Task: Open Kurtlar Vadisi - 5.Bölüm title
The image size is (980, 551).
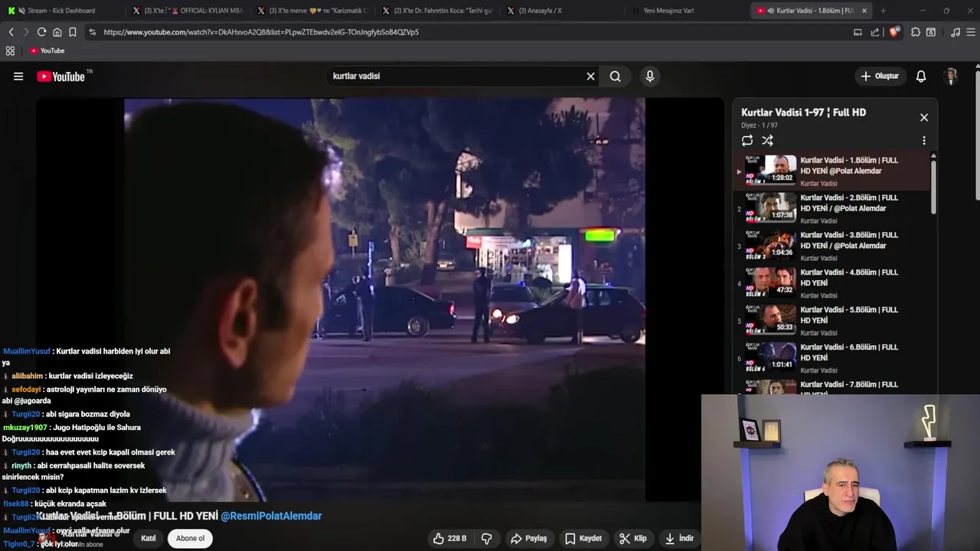Action: point(849,315)
